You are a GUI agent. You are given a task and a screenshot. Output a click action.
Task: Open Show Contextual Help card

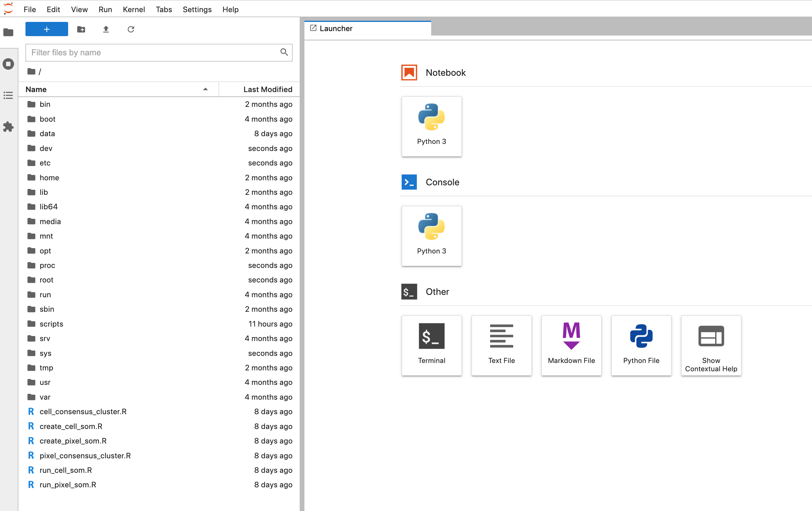[x=710, y=345]
